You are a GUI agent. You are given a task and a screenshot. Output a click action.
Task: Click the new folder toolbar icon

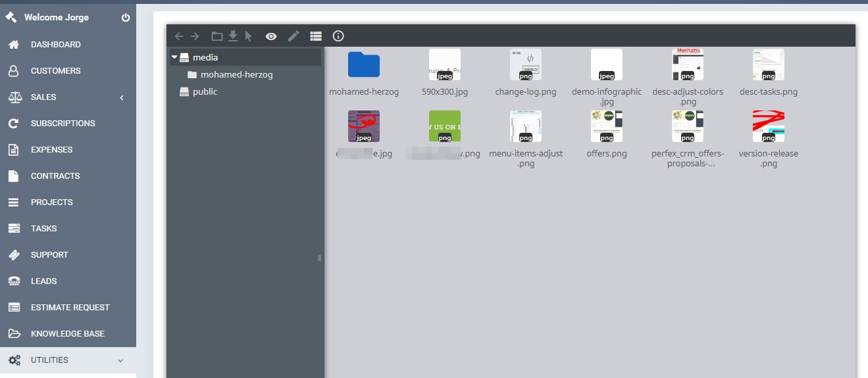click(x=217, y=36)
